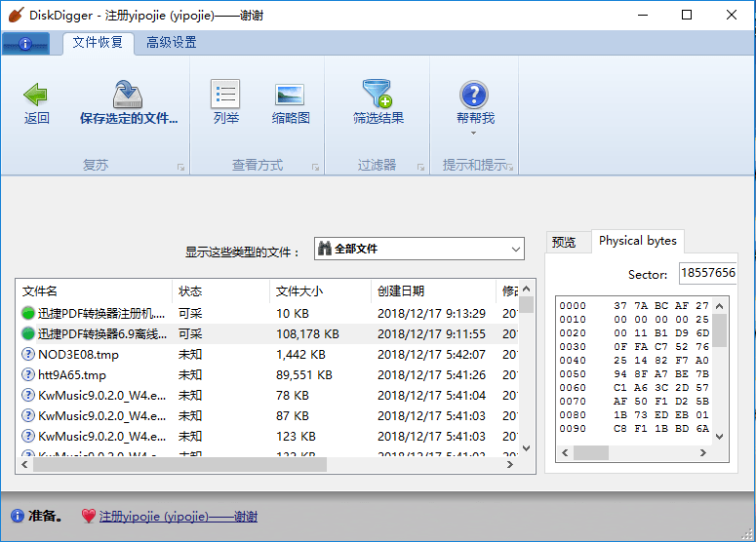Click the Help me (帮帮我) question icon
Image resolution: width=756 pixels, height=542 pixels.
coord(474,95)
